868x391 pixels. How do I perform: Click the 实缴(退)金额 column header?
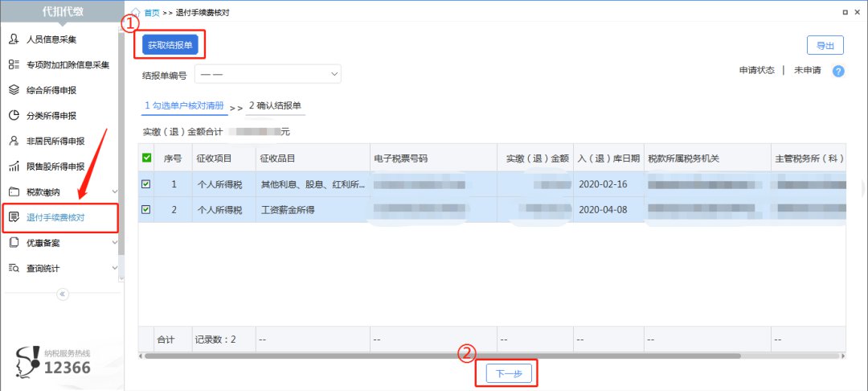[534, 158]
